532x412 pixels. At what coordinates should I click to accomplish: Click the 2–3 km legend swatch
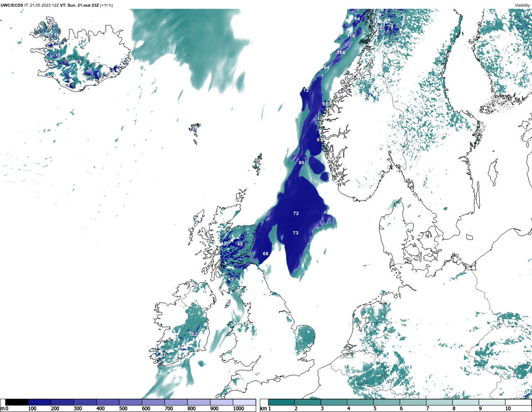(308, 402)
